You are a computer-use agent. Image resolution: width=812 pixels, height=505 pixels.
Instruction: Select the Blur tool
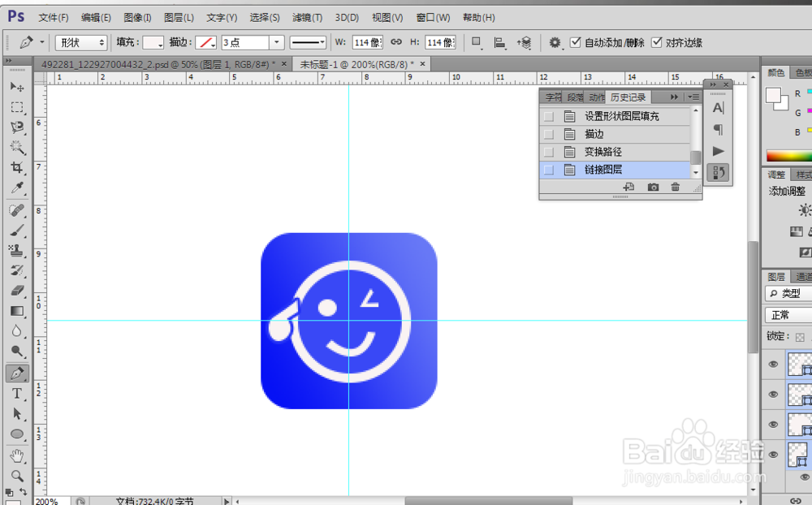17,331
